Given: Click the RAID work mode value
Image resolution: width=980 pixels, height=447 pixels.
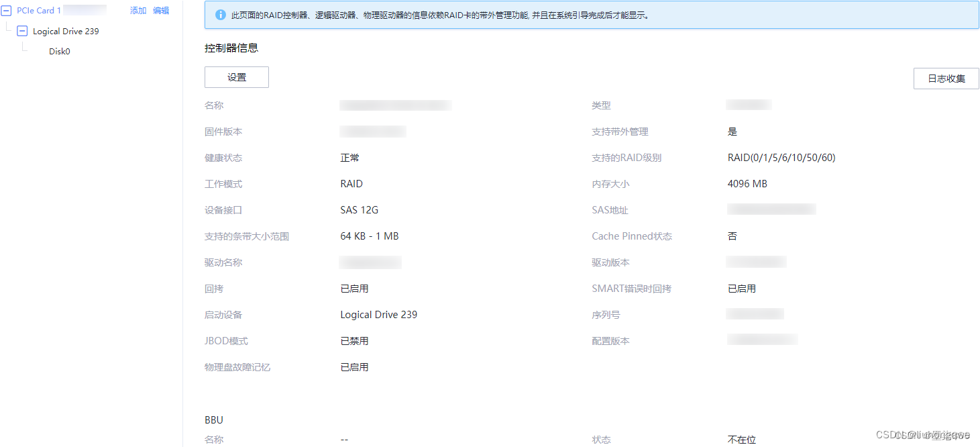Looking at the screenshot, I should 351,184.
